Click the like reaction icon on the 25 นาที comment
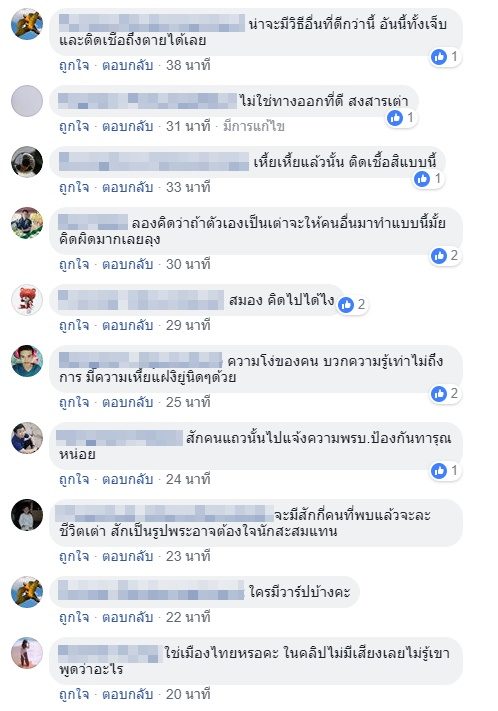This screenshot has height=711, width=498. pyautogui.click(x=439, y=394)
